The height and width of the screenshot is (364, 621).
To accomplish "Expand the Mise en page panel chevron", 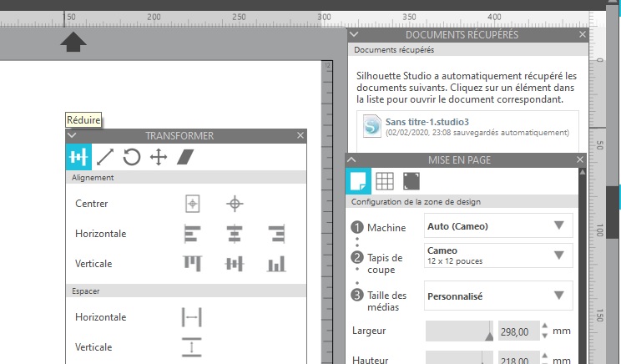I will tap(351, 160).
